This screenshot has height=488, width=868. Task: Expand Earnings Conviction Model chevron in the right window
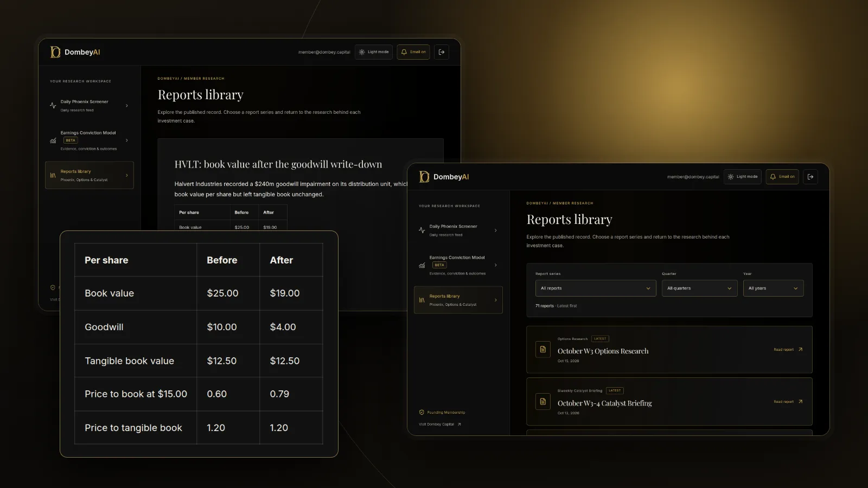[x=496, y=265]
